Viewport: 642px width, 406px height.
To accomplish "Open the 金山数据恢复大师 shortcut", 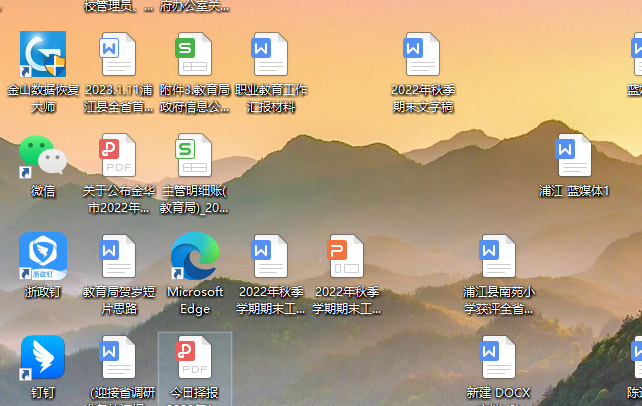I will [x=43, y=56].
